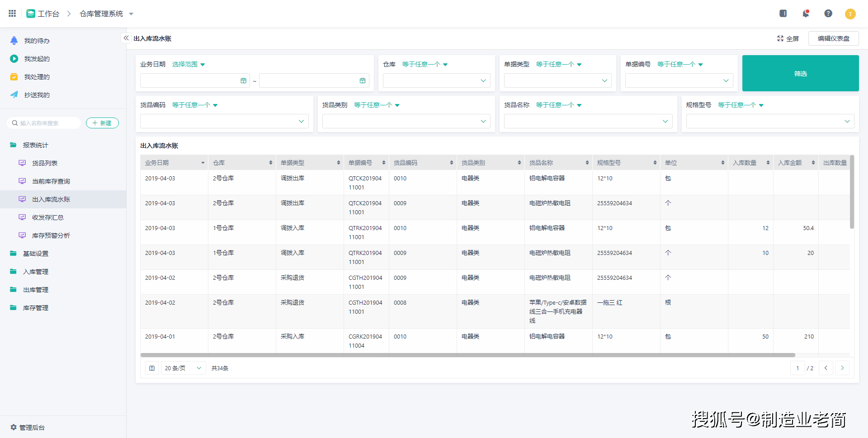The height and width of the screenshot is (438, 868).
Task: Toggle sort on 入库数量 column
Action: coord(768,163)
